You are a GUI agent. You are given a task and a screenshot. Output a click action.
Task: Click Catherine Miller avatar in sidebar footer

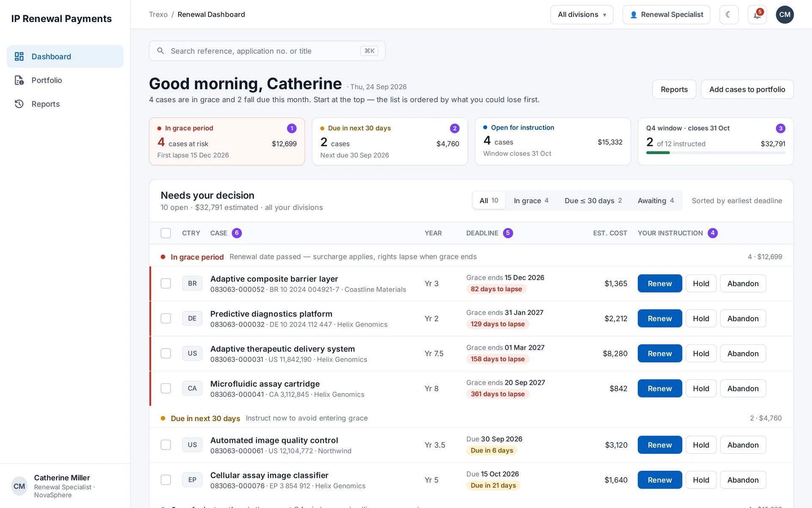[x=19, y=486]
